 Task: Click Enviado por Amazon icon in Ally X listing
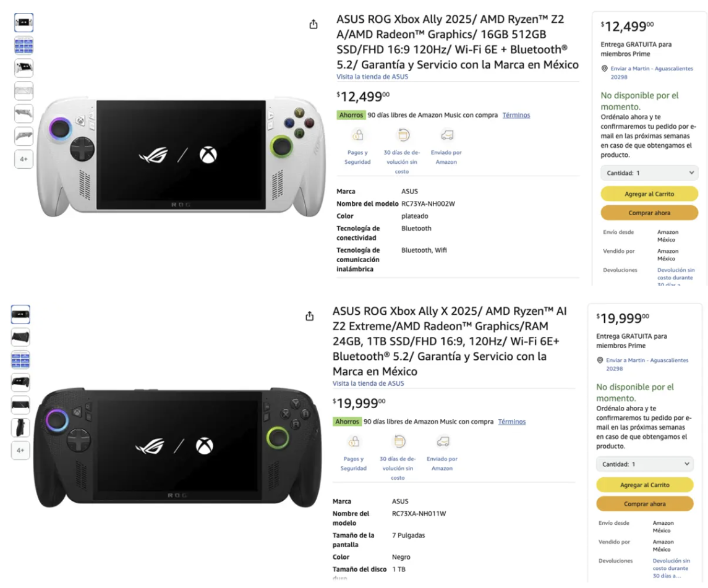pos(443,441)
